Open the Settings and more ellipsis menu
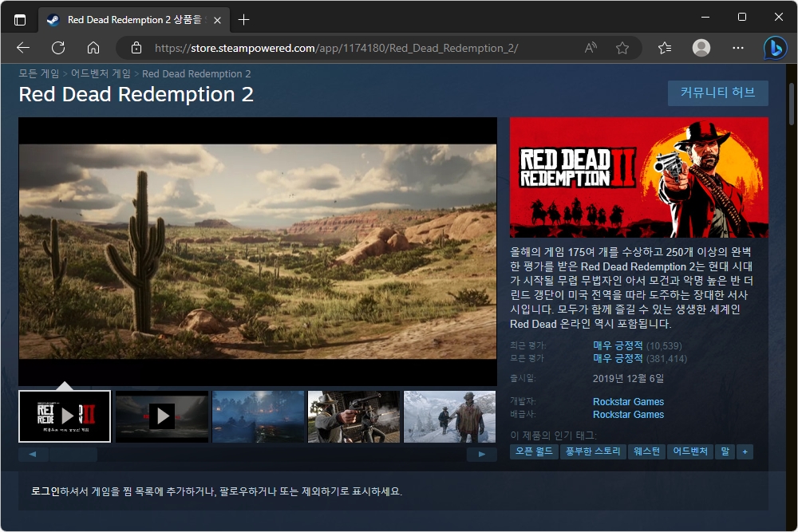 (x=738, y=48)
